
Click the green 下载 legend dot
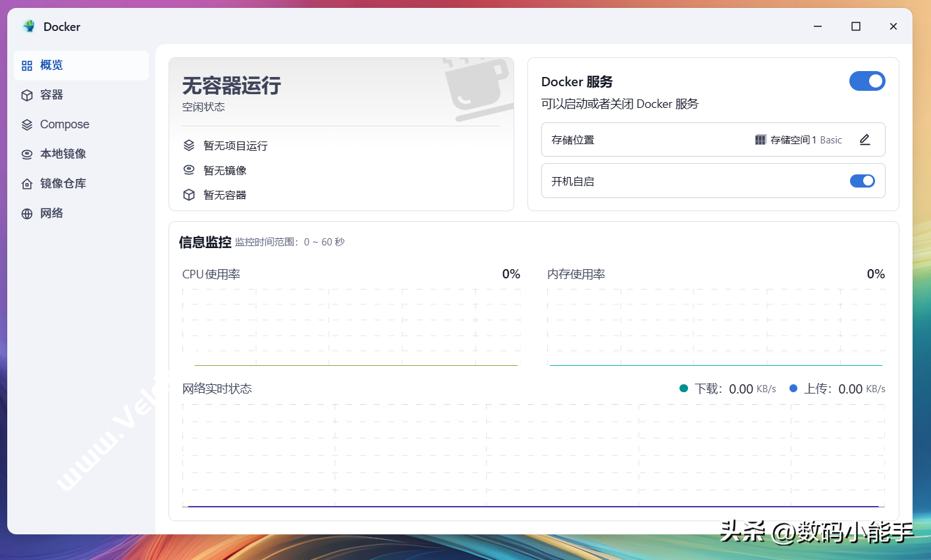click(683, 389)
